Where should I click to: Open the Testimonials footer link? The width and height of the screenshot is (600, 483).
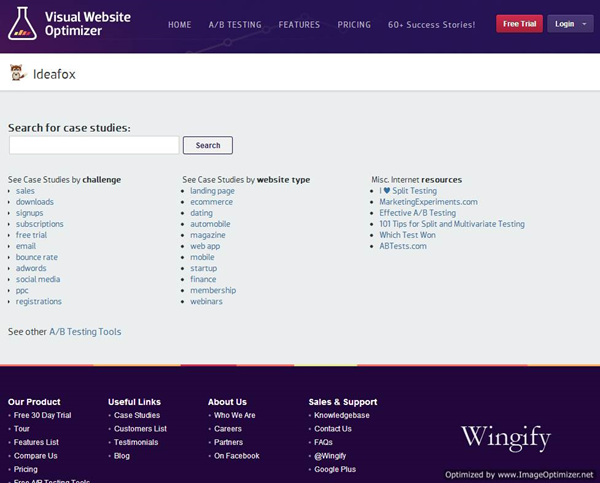tap(136, 442)
